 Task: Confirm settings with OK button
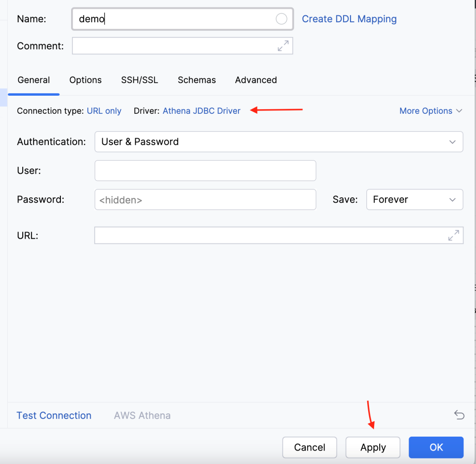click(436, 447)
